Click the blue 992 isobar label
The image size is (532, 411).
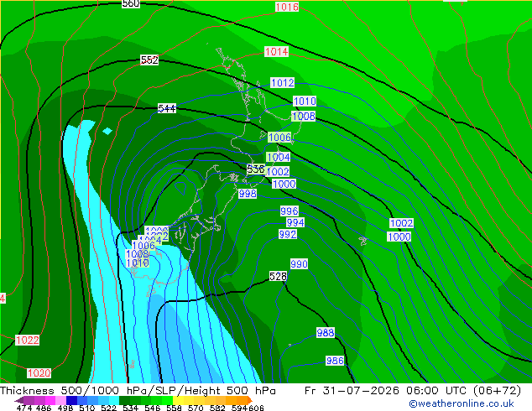287,234
